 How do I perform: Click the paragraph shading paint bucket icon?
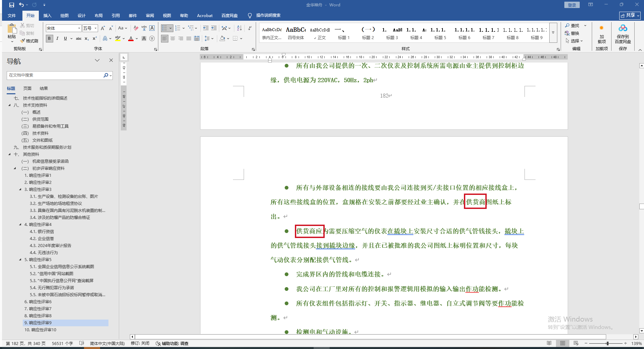click(222, 38)
